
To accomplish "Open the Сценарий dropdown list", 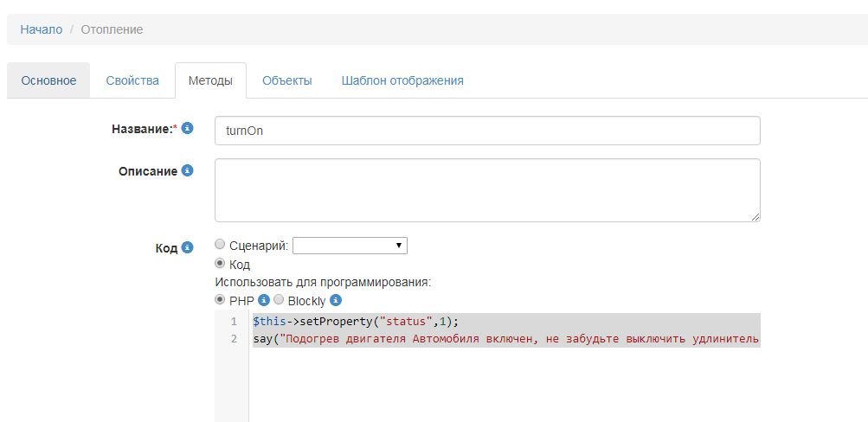I will [x=350, y=246].
